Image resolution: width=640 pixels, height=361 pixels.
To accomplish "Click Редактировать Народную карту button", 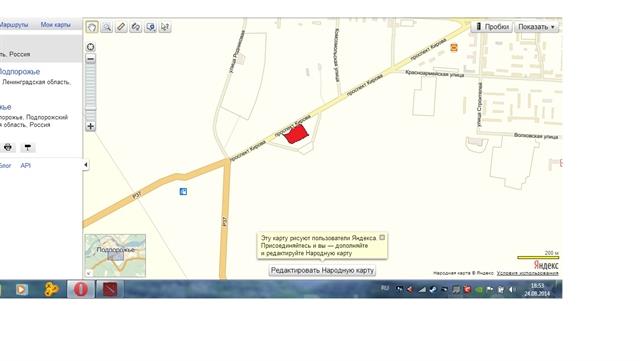I will click(x=322, y=270).
